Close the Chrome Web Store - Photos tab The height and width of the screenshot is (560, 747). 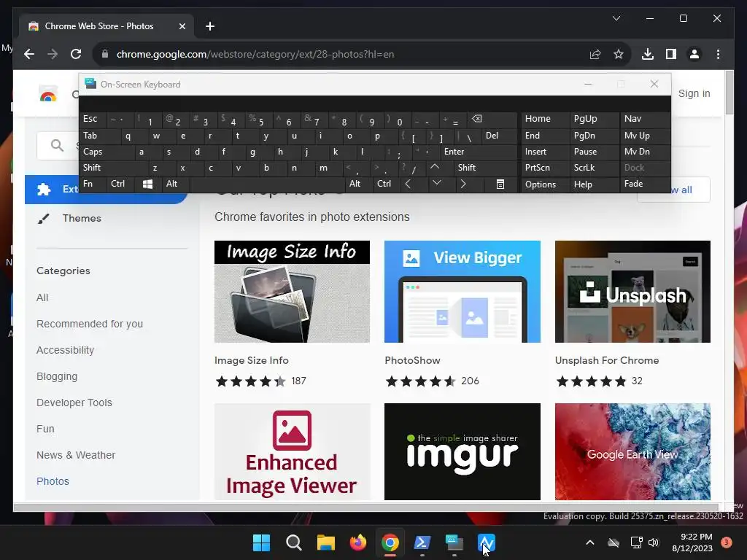pos(182,26)
